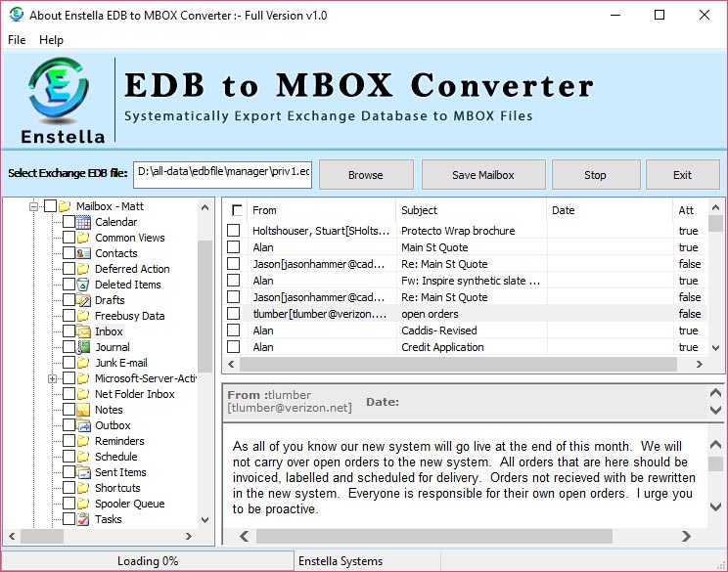Collapse the Mailbox - Matt tree node
Viewport: 728px width, 572px height.
tap(35, 206)
